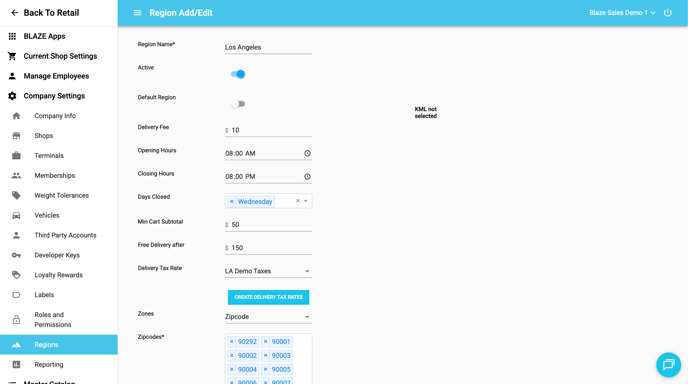Click the key icon beside Developer Keys

click(x=16, y=255)
